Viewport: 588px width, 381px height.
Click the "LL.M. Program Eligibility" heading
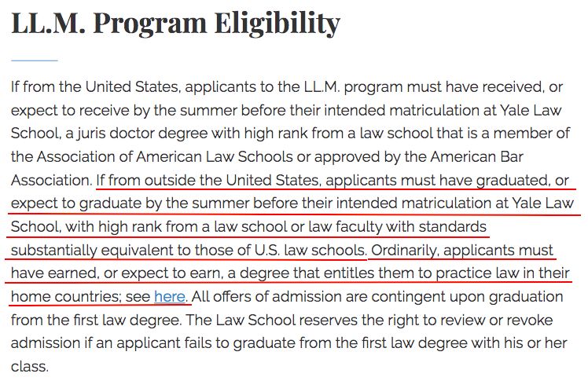(175, 24)
